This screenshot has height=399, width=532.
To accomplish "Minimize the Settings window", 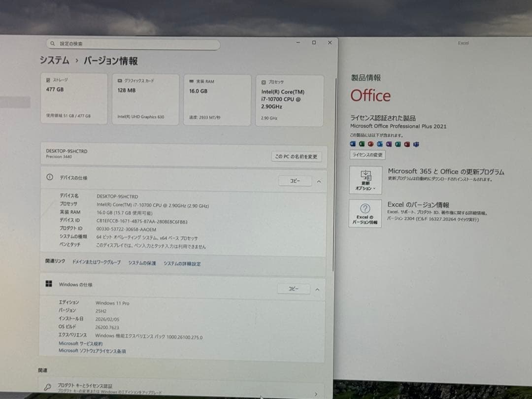I will pos(298,42).
